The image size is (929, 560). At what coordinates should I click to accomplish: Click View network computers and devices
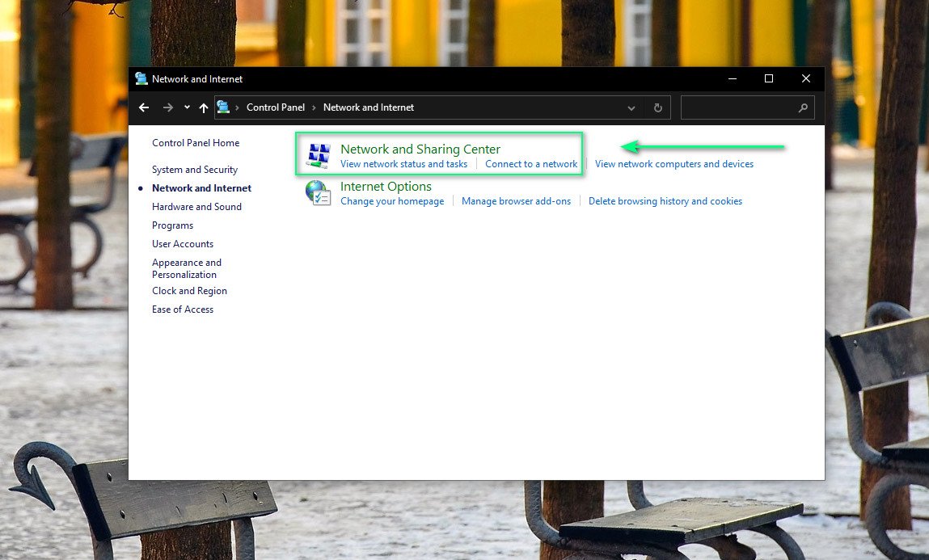coord(674,164)
